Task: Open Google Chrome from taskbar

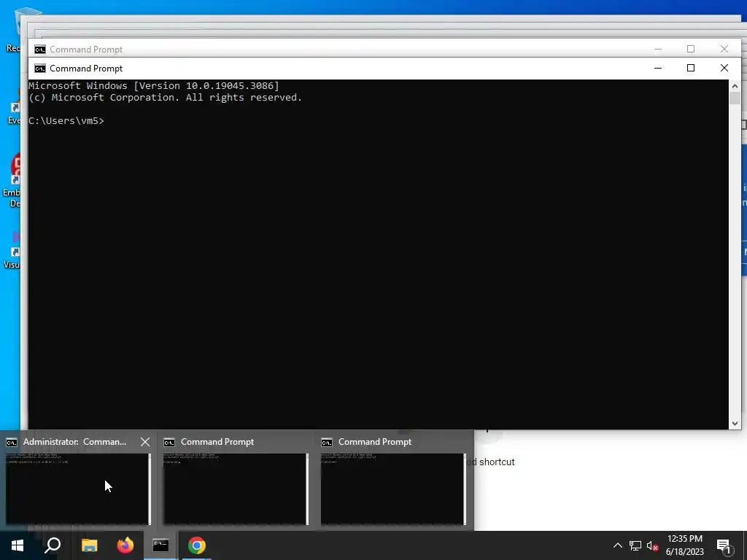Action: tap(197, 545)
